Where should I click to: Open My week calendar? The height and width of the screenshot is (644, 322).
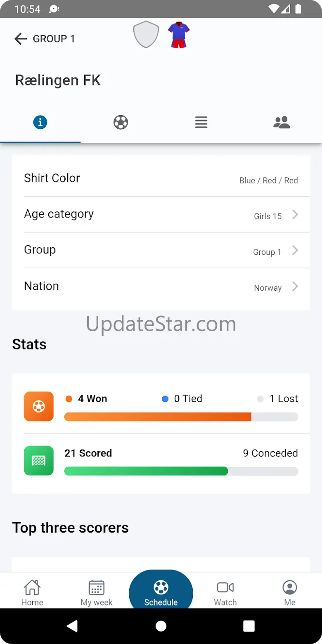[x=97, y=593]
